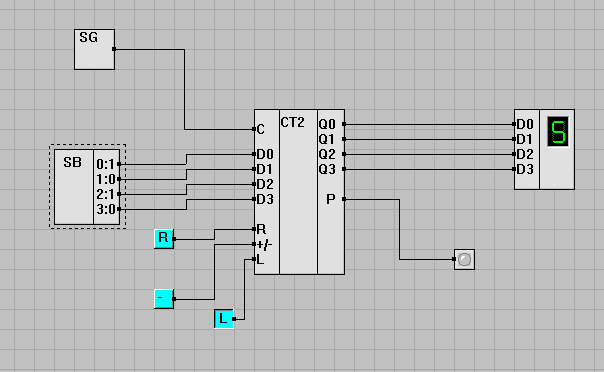Click the D1 pin on the display block
The image size is (604, 372).
(x=514, y=139)
